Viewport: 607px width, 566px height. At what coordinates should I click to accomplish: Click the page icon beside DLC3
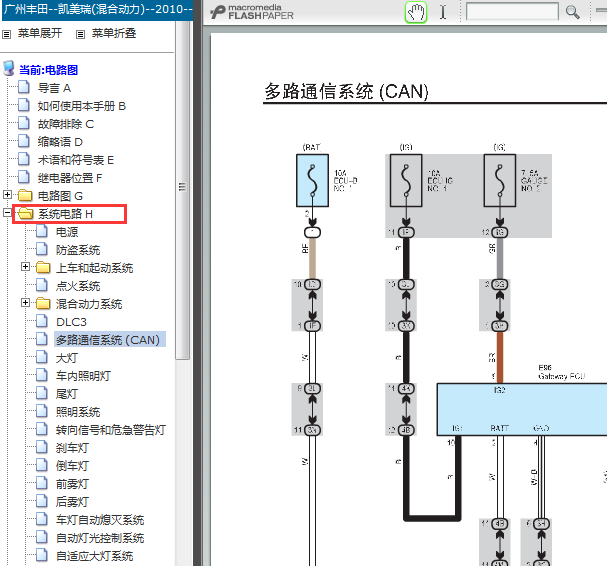pyautogui.click(x=42, y=321)
